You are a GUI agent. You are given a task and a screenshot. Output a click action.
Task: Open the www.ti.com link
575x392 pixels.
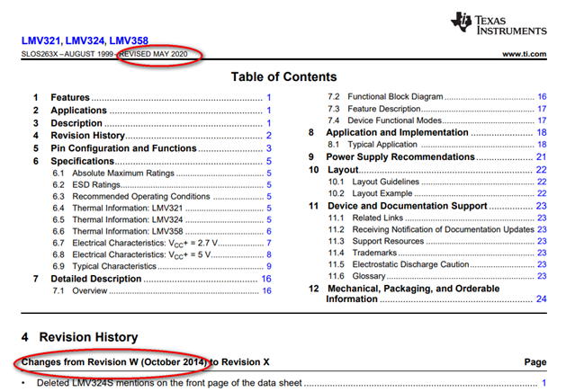pos(525,54)
